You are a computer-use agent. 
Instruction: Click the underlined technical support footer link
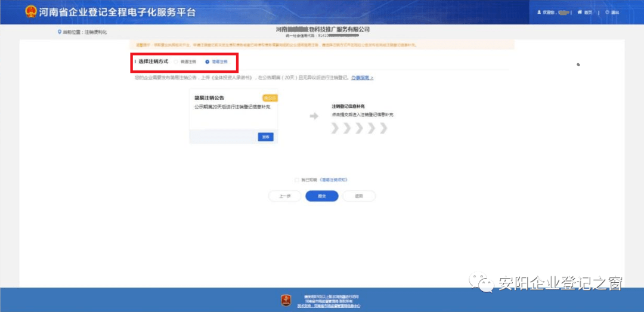pos(329,306)
